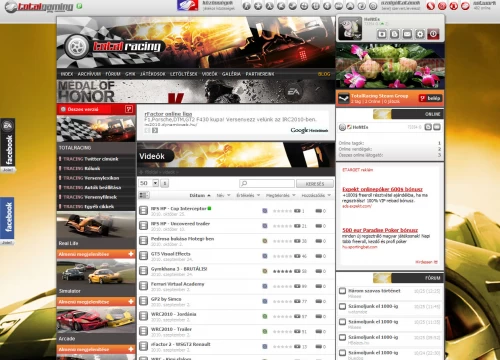This screenshot has height=360, width=500.
Task: Click the platform badge in WRC2010 - Jordánia row
Action: [265, 316]
